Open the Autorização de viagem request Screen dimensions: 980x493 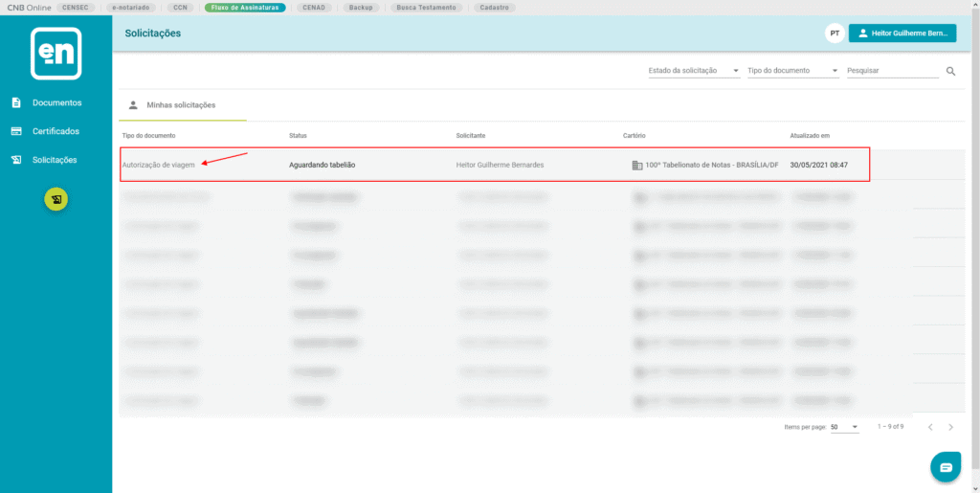(159, 165)
